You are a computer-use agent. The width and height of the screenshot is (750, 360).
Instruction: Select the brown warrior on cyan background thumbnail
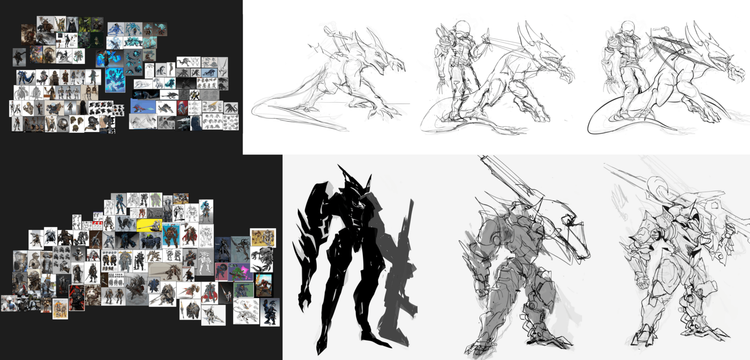(170, 236)
